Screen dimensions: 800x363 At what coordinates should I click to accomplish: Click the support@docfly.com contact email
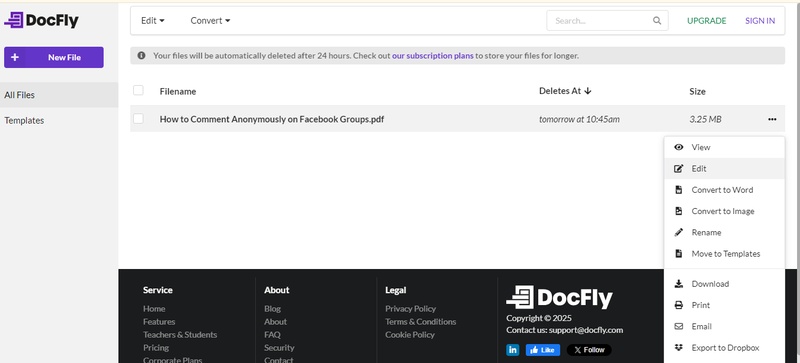pos(586,330)
